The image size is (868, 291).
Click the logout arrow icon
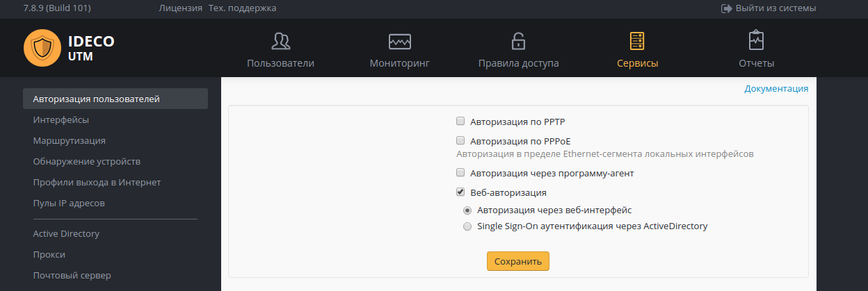(727, 8)
